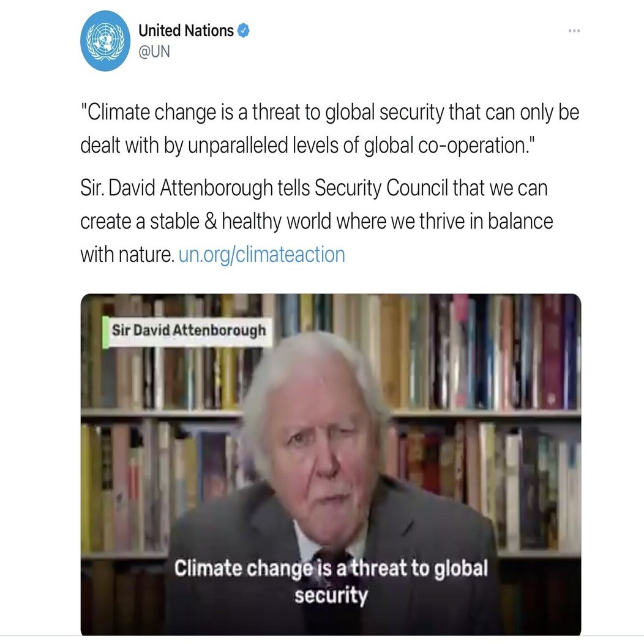Open the un.org/climateaction link

pos(261,255)
